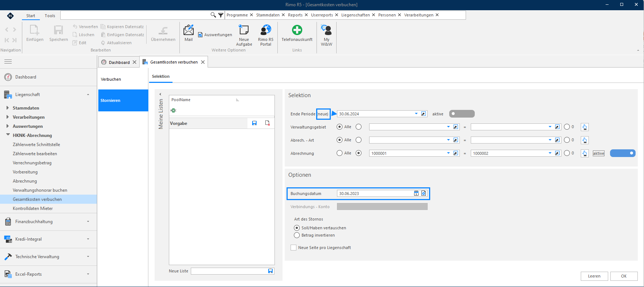644x287 pixels.
Task: Save Neue Liste with disk icon
Action: [x=270, y=271]
